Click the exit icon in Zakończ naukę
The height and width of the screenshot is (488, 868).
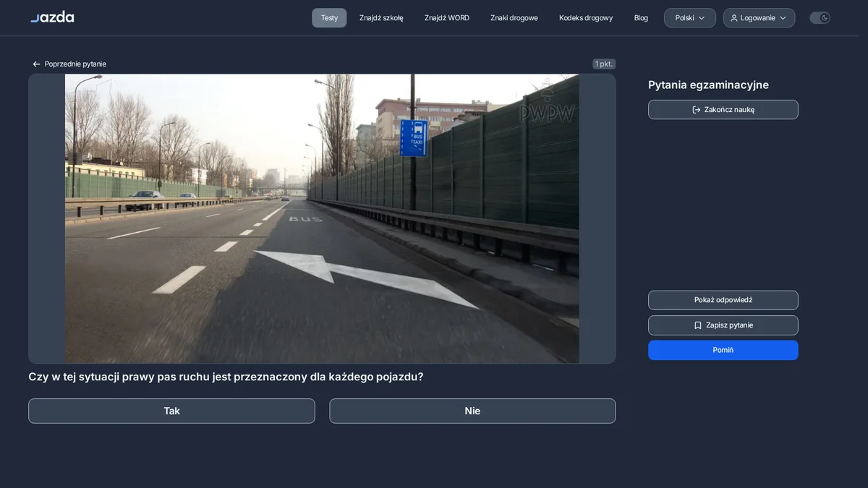click(697, 110)
